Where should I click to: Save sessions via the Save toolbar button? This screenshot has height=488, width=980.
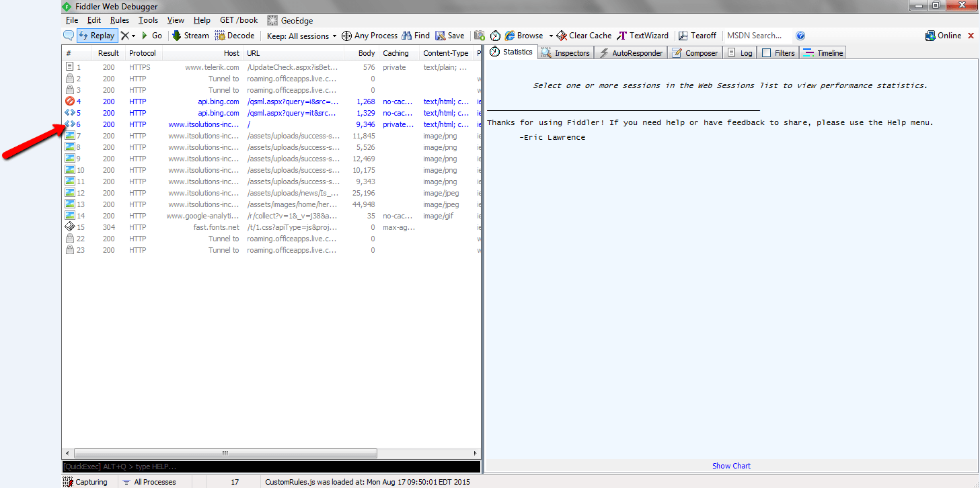(x=449, y=36)
